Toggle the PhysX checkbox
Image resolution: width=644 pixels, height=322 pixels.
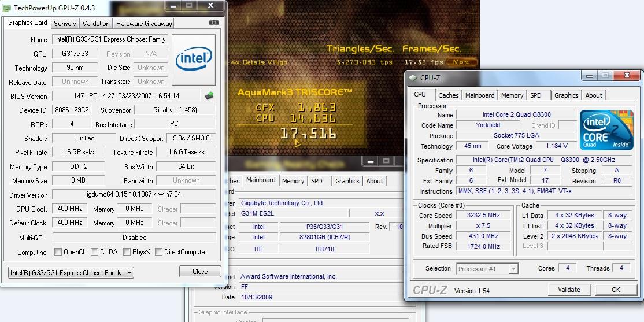click(x=127, y=252)
